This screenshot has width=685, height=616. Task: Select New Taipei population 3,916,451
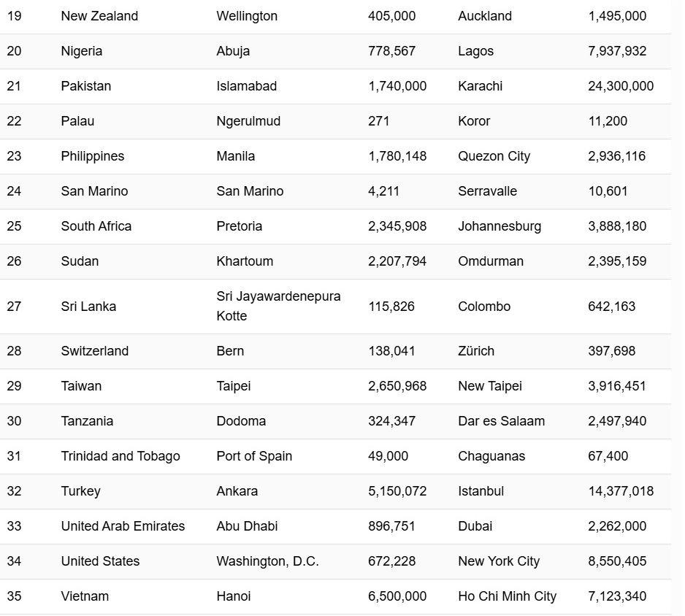617,386
